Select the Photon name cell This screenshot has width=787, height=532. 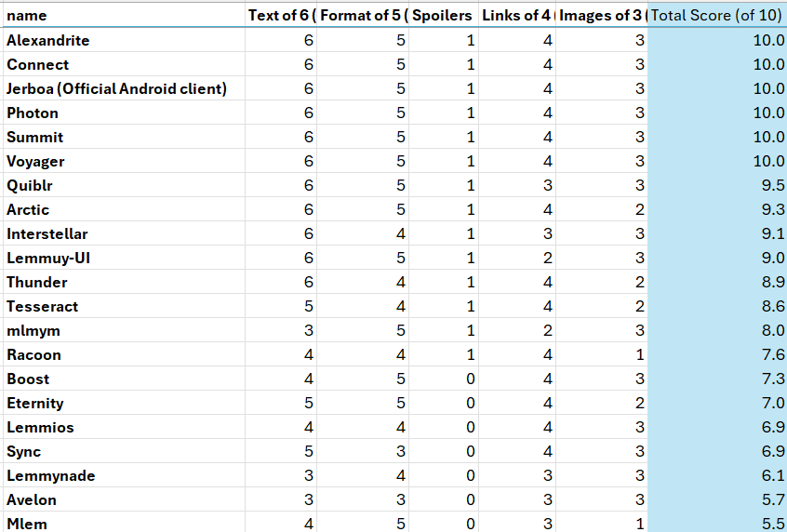coord(124,113)
